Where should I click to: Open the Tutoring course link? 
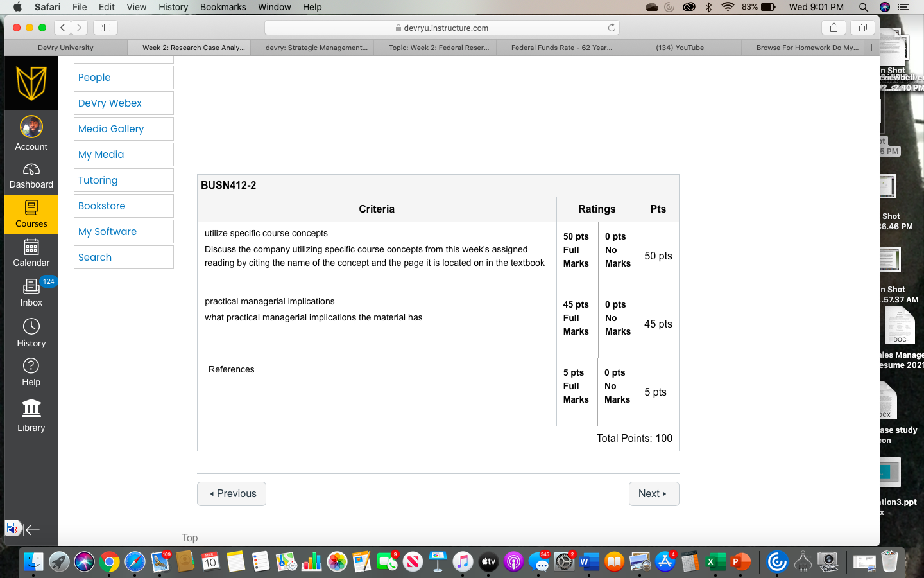tap(98, 180)
